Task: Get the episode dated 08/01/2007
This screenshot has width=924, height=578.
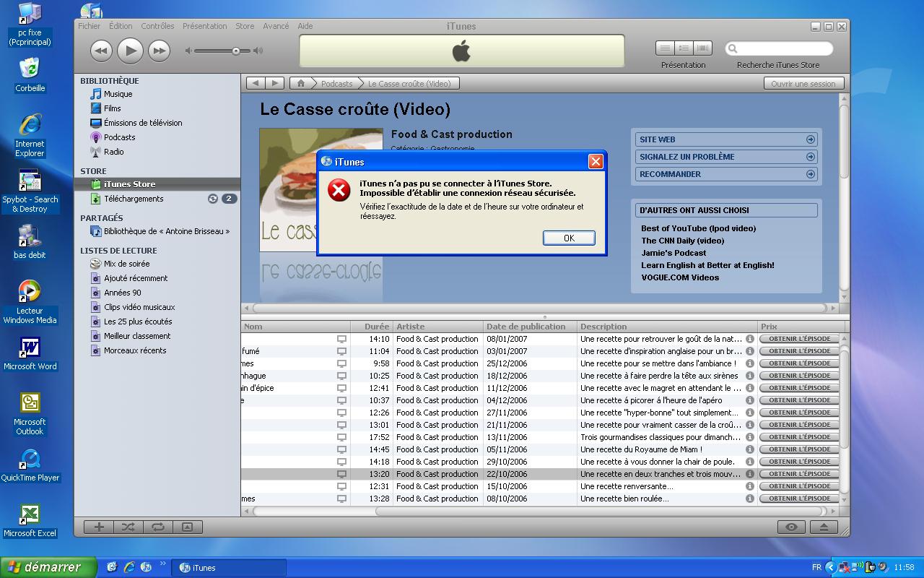Action: (x=799, y=339)
